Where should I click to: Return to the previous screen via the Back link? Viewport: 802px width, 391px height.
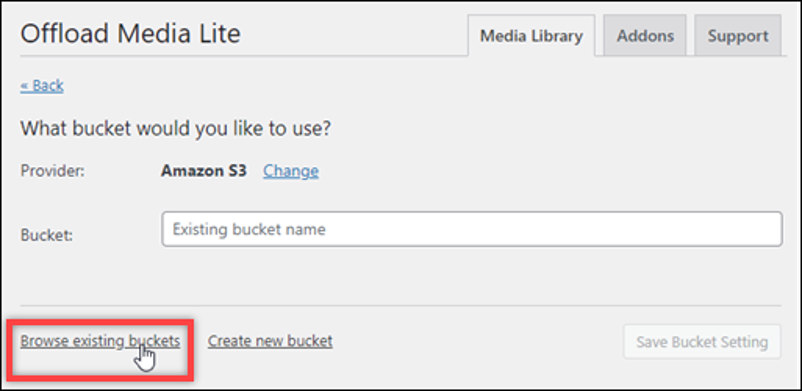42,85
